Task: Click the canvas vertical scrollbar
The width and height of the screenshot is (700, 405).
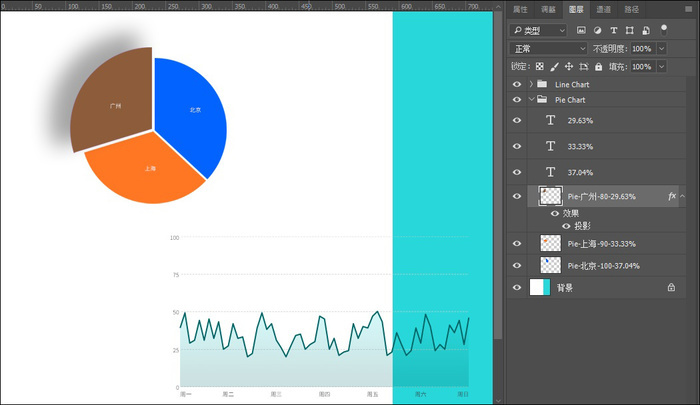Action: coord(498,174)
